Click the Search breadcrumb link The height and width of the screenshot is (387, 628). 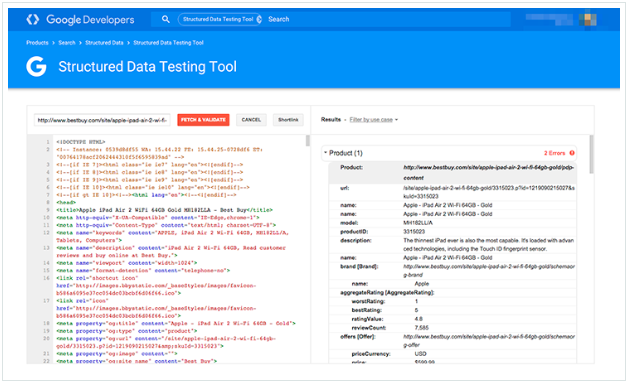tap(67, 42)
